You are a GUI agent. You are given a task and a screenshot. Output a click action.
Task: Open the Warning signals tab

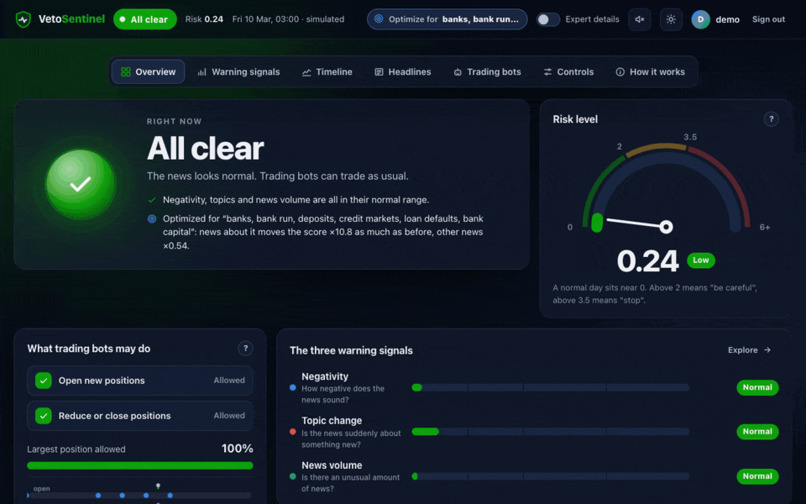pos(239,72)
